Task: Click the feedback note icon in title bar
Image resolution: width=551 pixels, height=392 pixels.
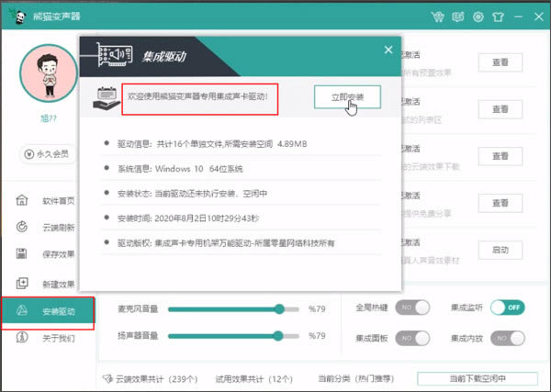Action: click(458, 17)
